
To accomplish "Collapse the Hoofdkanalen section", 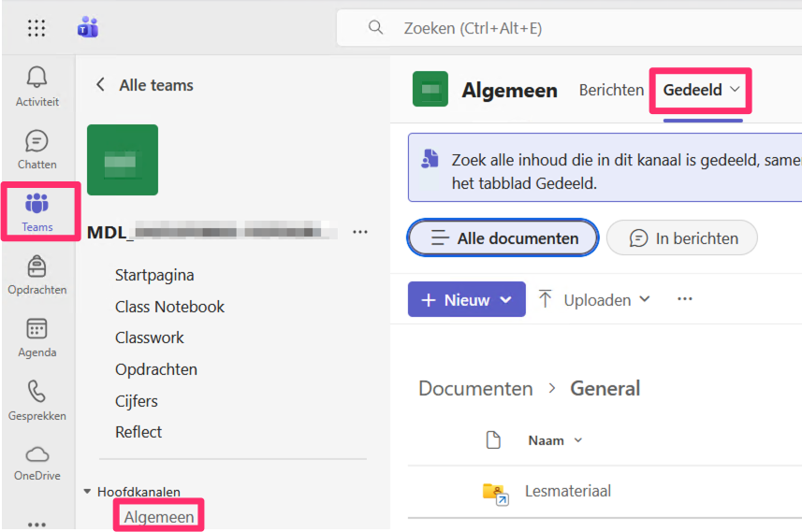I will [88, 491].
